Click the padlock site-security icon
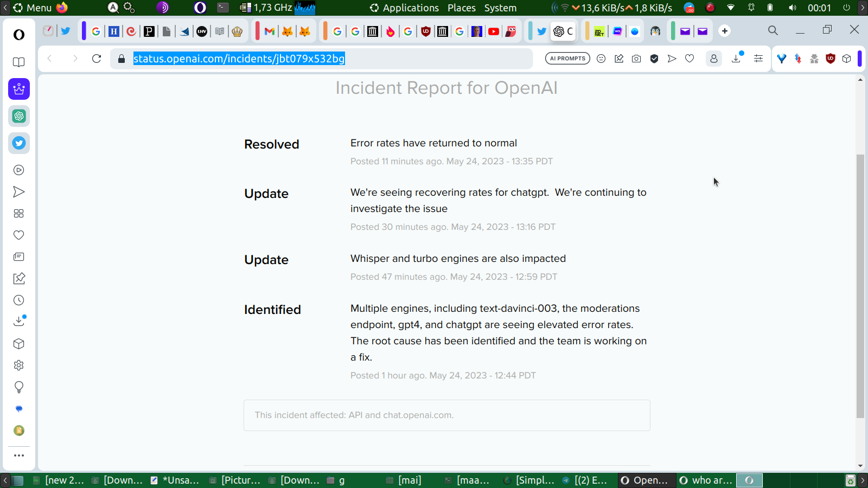 click(122, 59)
